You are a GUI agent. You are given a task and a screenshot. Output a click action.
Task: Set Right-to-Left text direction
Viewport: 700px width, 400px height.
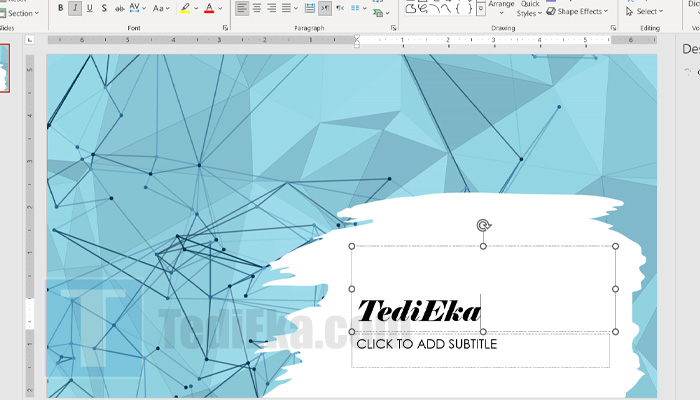point(340,8)
